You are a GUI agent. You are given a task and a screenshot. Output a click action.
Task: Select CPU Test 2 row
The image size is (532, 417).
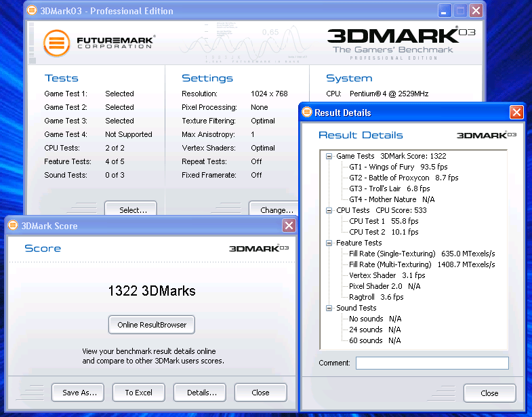384,233
